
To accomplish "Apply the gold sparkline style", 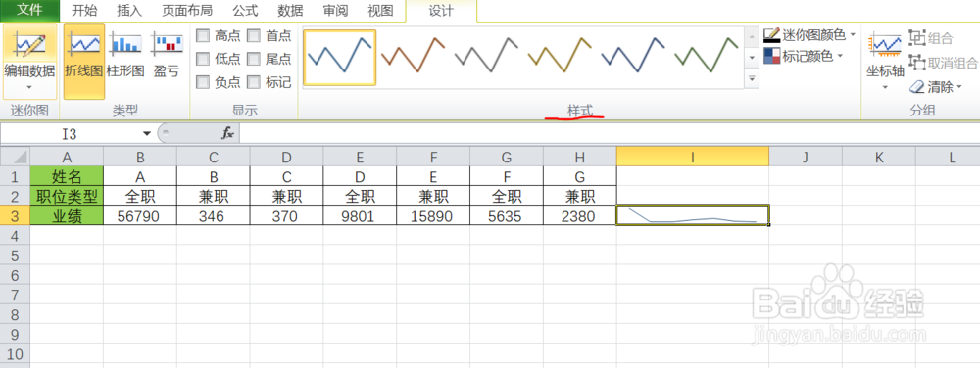I will (560, 57).
